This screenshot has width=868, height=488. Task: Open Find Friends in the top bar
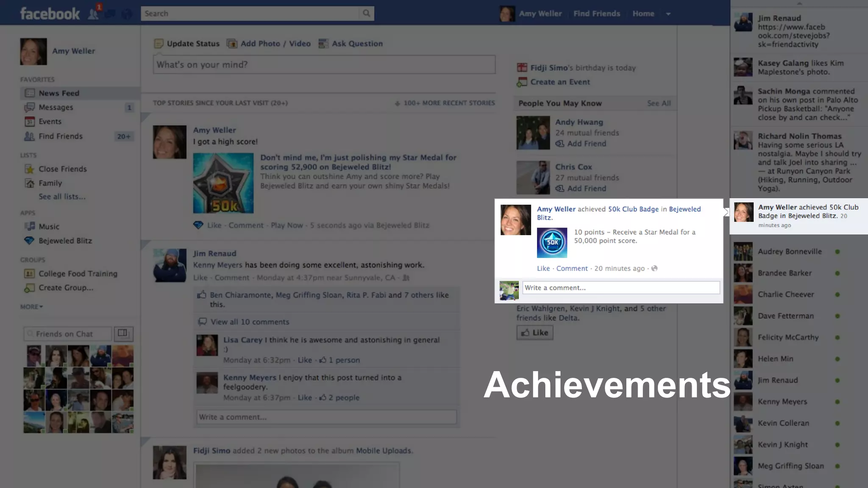(597, 14)
